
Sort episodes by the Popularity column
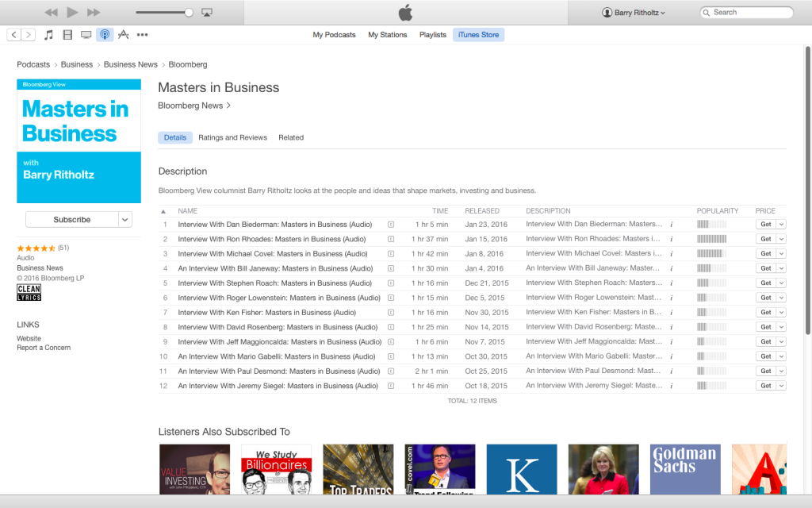pos(717,211)
